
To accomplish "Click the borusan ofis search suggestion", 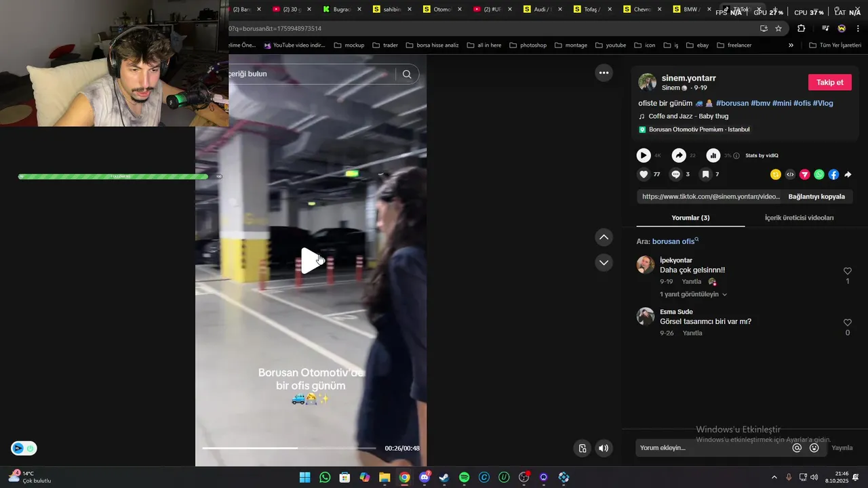I will coord(675,241).
